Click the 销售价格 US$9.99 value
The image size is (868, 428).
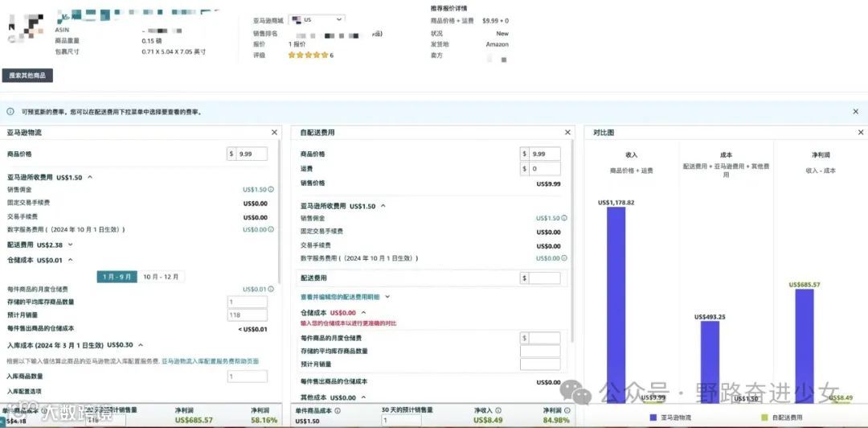[548, 183]
